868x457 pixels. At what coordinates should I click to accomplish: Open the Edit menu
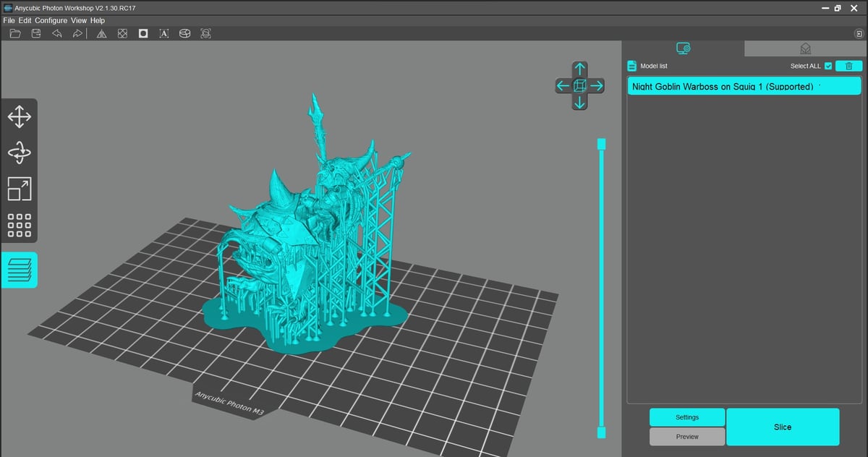(25, 20)
